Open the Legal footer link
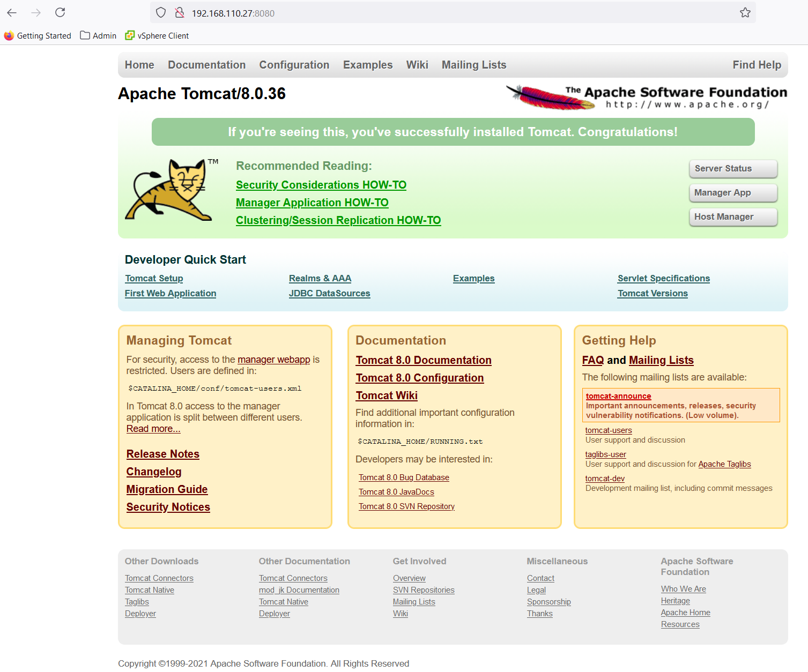Image resolution: width=808 pixels, height=672 pixels. click(536, 590)
